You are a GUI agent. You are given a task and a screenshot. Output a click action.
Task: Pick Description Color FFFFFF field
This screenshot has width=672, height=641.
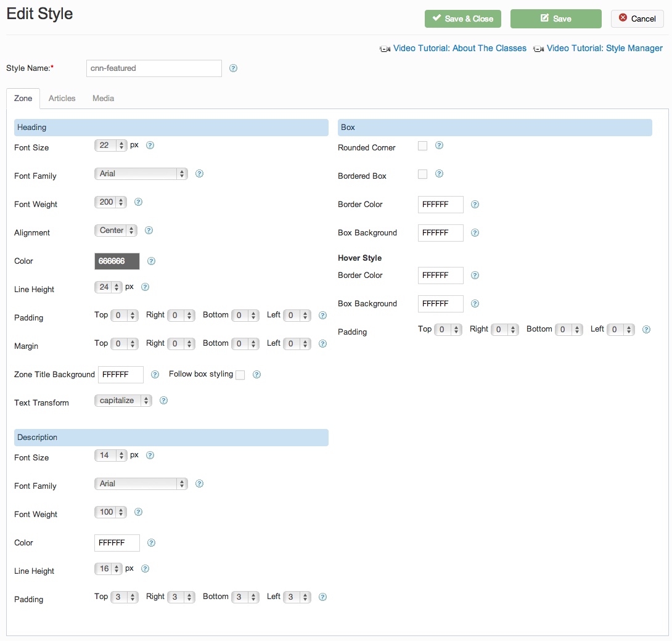(x=117, y=543)
